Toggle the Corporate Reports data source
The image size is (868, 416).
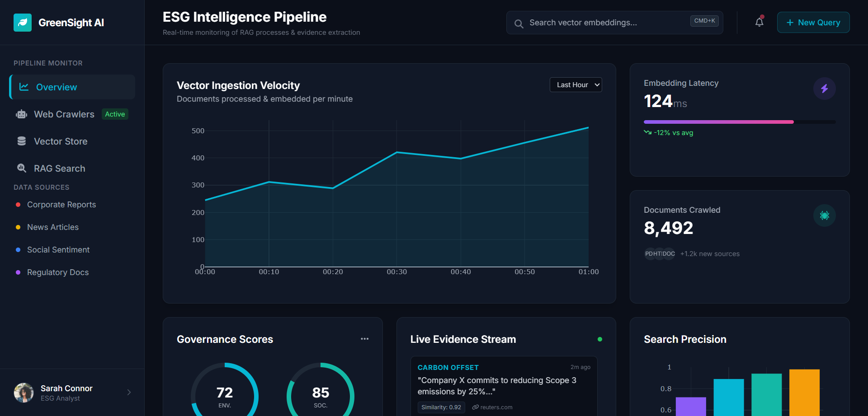point(61,205)
